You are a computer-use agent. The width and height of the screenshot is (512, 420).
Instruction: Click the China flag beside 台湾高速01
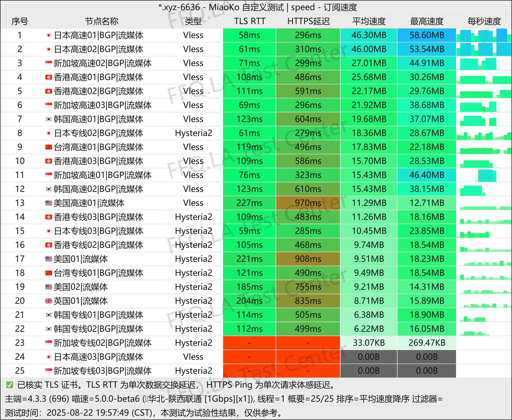point(49,147)
